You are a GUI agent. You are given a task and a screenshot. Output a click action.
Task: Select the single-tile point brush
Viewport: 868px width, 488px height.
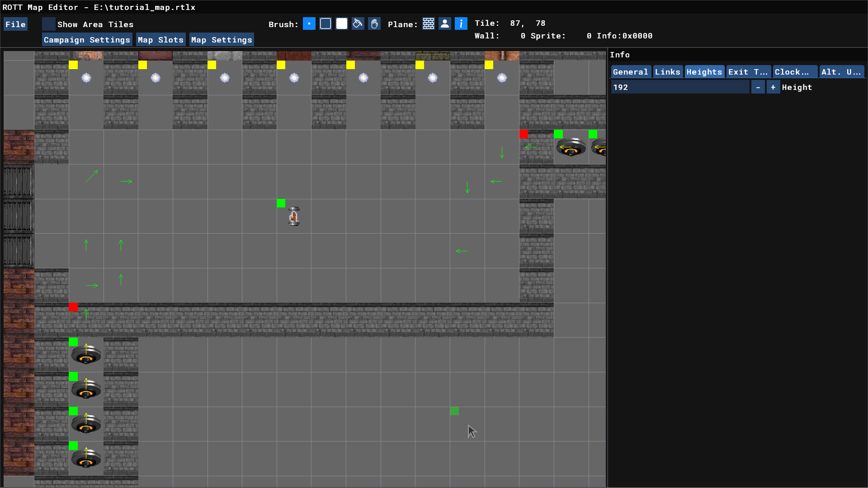coord(309,24)
